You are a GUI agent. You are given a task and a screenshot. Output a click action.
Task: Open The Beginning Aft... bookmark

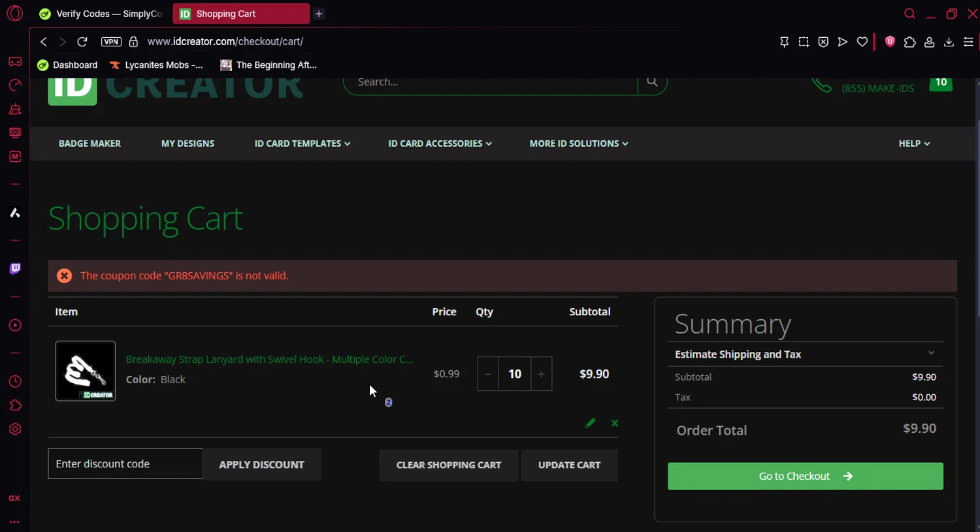269,65
